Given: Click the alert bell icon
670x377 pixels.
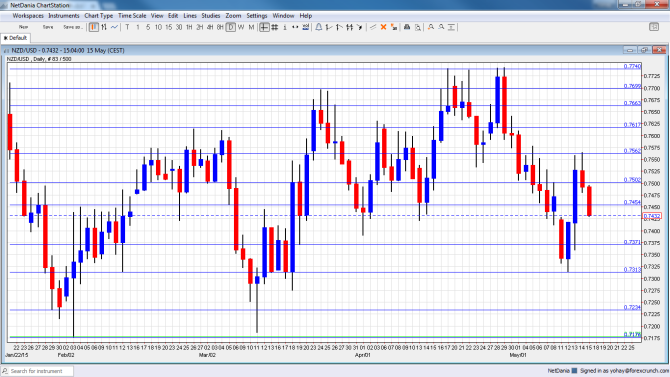Looking at the screenshot, I should [x=319, y=27].
